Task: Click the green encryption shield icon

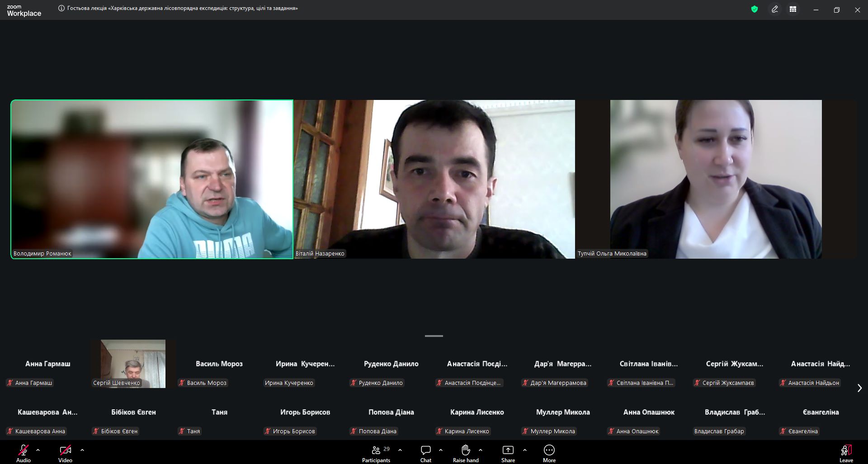Action: [x=754, y=9]
